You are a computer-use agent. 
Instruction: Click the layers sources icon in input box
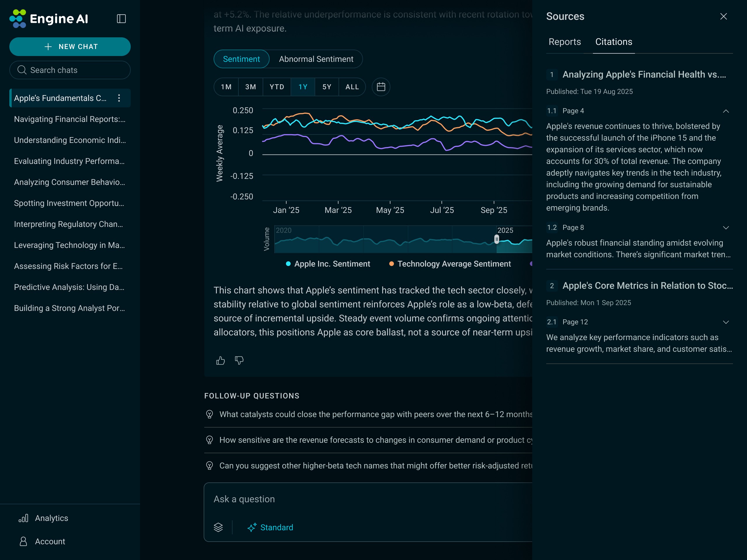pyautogui.click(x=219, y=527)
